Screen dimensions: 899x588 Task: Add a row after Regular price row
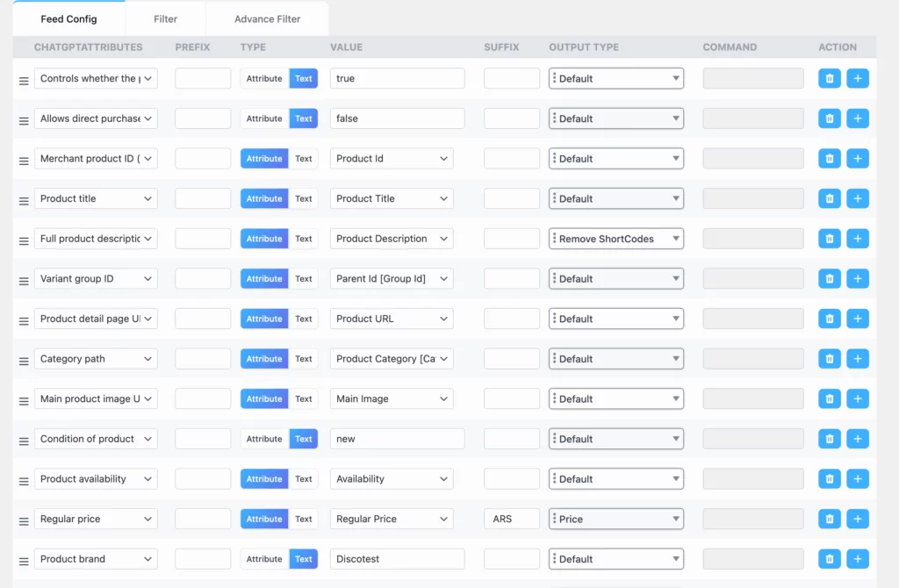click(858, 519)
